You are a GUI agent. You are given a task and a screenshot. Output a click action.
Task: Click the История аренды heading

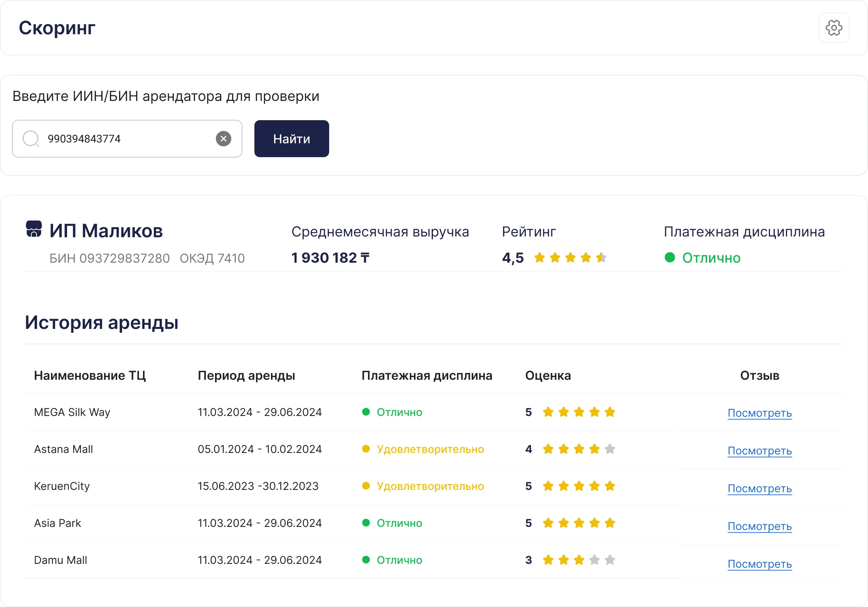coord(102,322)
